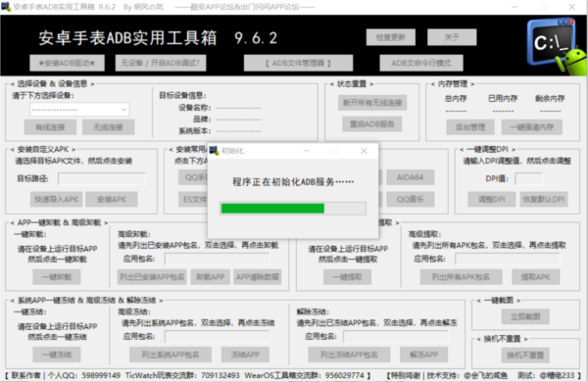Open 后台管理 button

tap(470, 127)
